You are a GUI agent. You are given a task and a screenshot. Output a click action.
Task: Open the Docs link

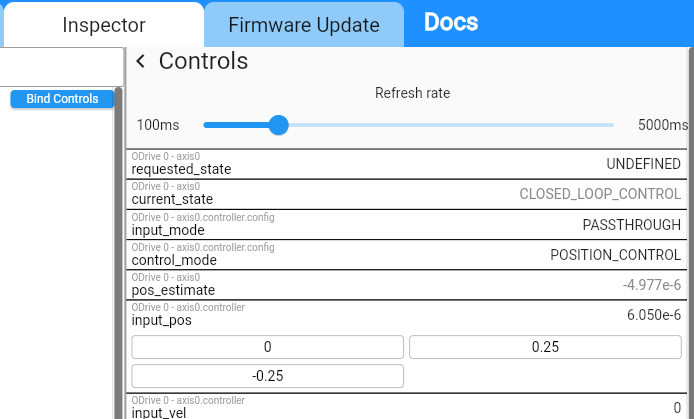[451, 22]
